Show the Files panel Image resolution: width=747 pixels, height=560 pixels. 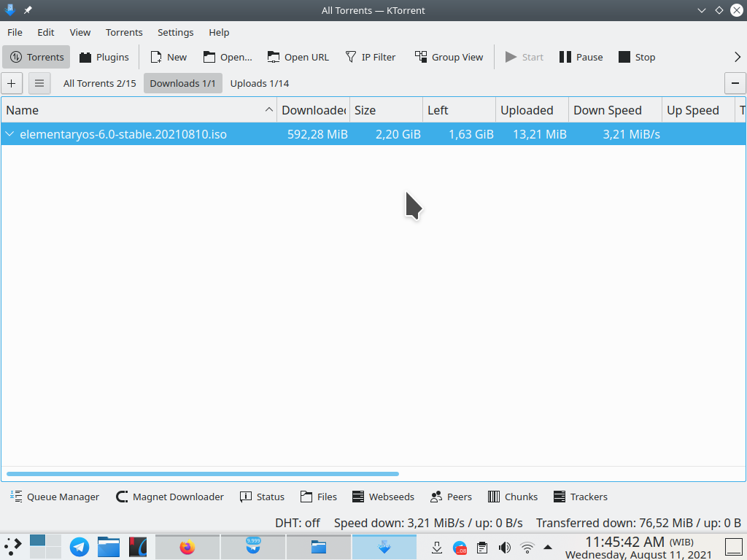319,497
